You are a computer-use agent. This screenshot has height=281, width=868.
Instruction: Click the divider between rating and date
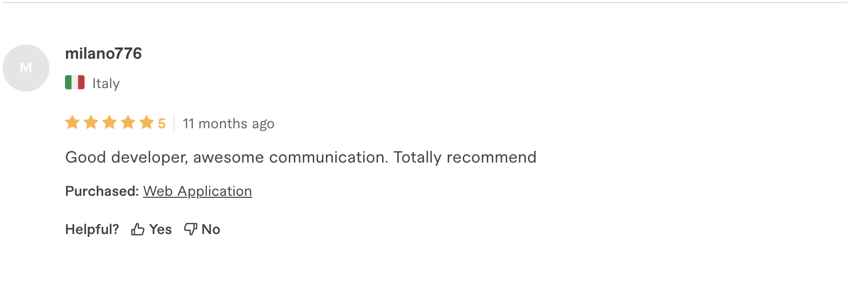pos(174,123)
